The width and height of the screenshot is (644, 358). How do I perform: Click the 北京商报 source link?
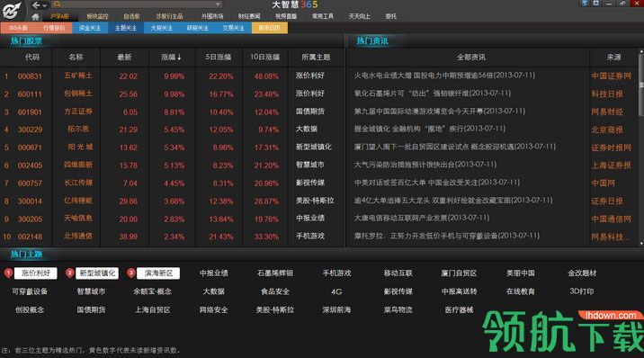click(x=607, y=130)
